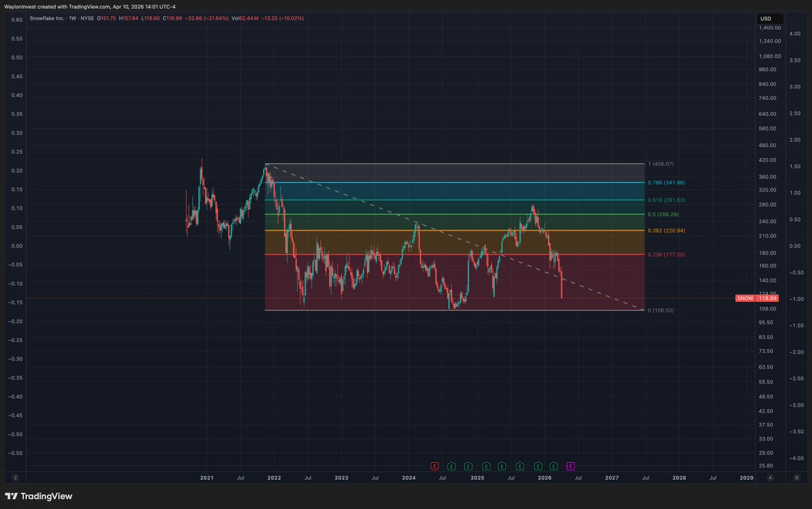Image resolution: width=812 pixels, height=509 pixels.
Task: Click the 1 (406.07) Fibonacci top label
Action: tap(660, 164)
